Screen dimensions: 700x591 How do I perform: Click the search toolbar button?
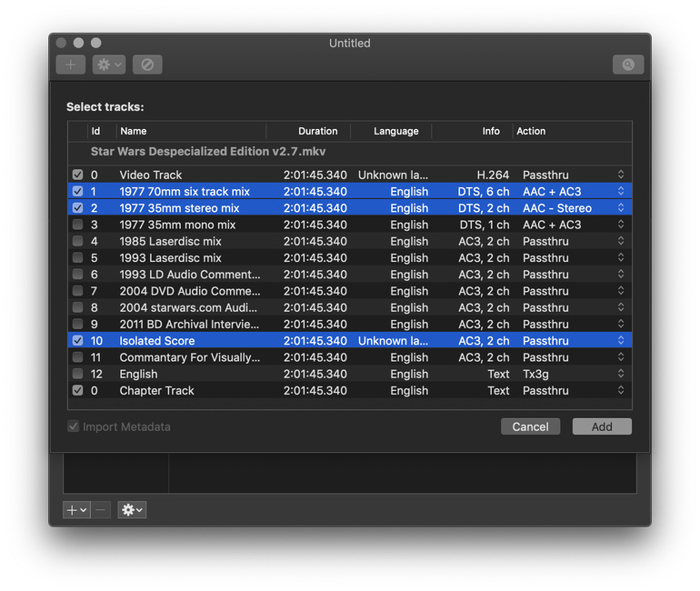point(628,65)
